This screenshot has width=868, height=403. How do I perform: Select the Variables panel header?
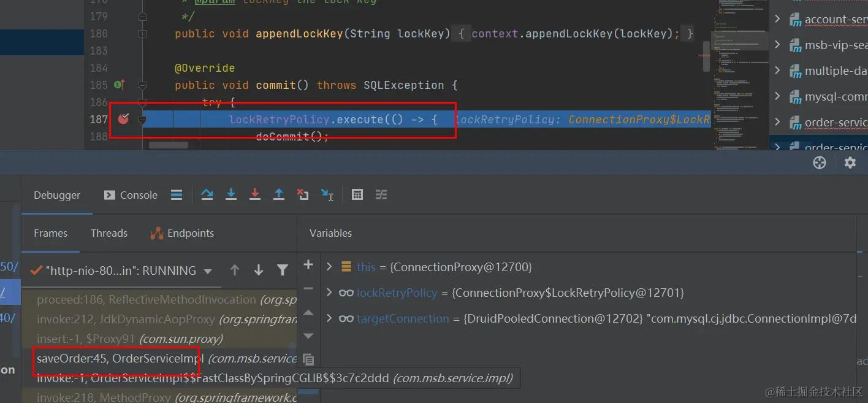click(x=330, y=233)
